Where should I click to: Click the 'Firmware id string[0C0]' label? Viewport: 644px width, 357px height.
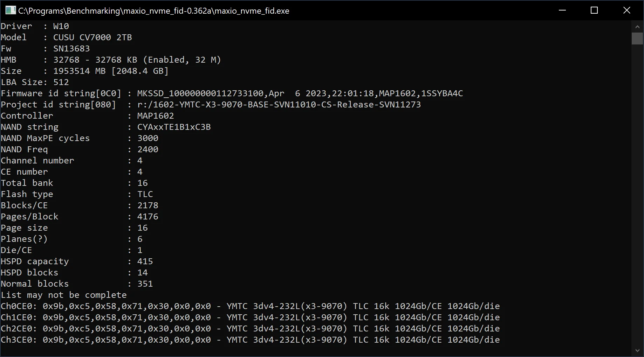(x=61, y=93)
